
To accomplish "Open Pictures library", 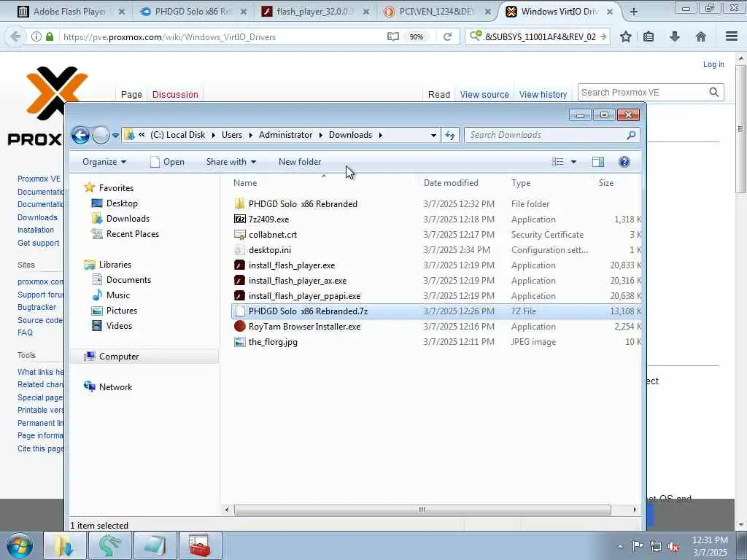I will 122,311.
